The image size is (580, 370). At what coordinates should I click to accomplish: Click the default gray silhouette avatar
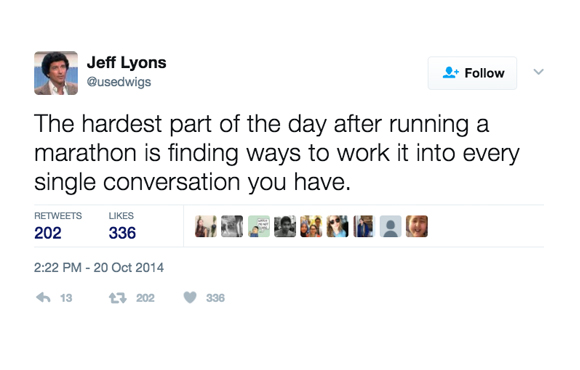[390, 226]
